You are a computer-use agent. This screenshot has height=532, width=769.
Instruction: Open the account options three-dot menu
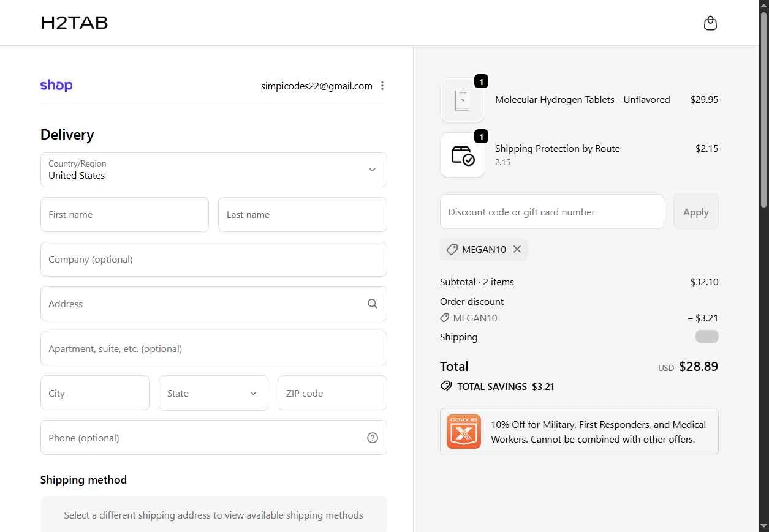pyautogui.click(x=382, y=86)
